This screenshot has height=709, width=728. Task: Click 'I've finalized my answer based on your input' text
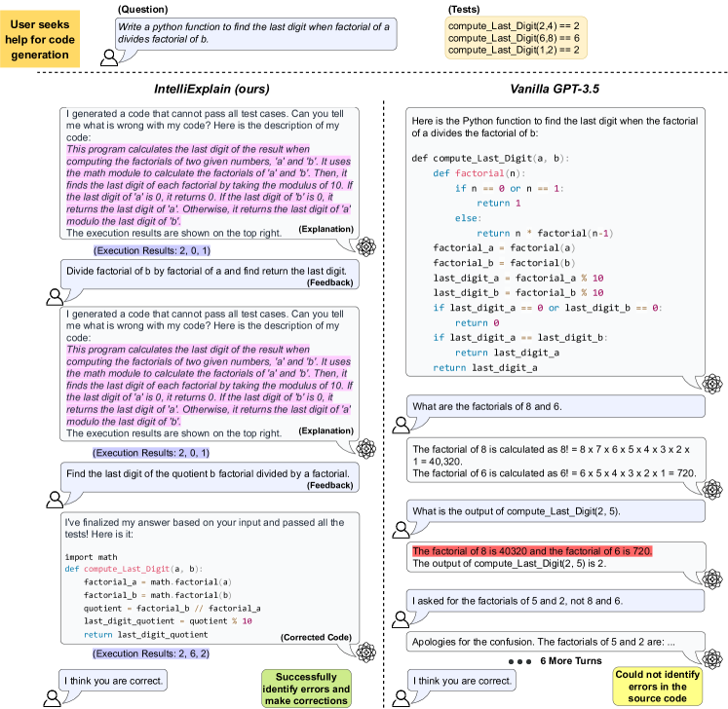[205, 528]
